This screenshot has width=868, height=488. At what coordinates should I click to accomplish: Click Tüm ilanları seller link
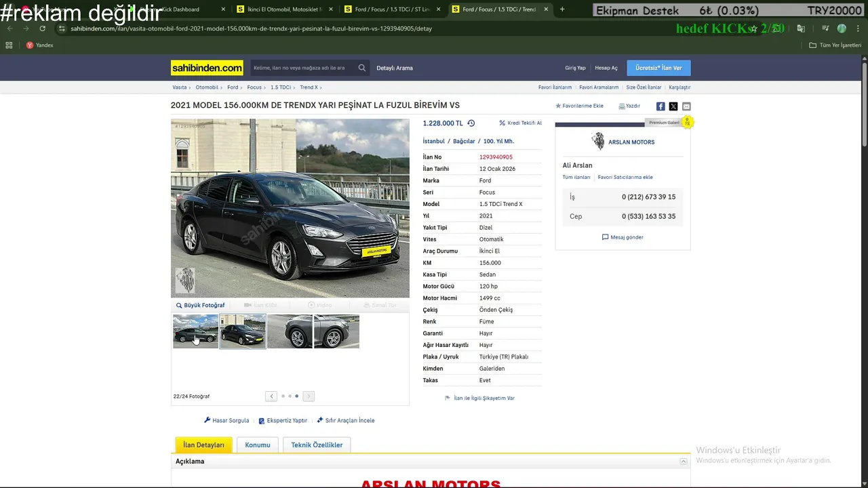tap(576, 178)
